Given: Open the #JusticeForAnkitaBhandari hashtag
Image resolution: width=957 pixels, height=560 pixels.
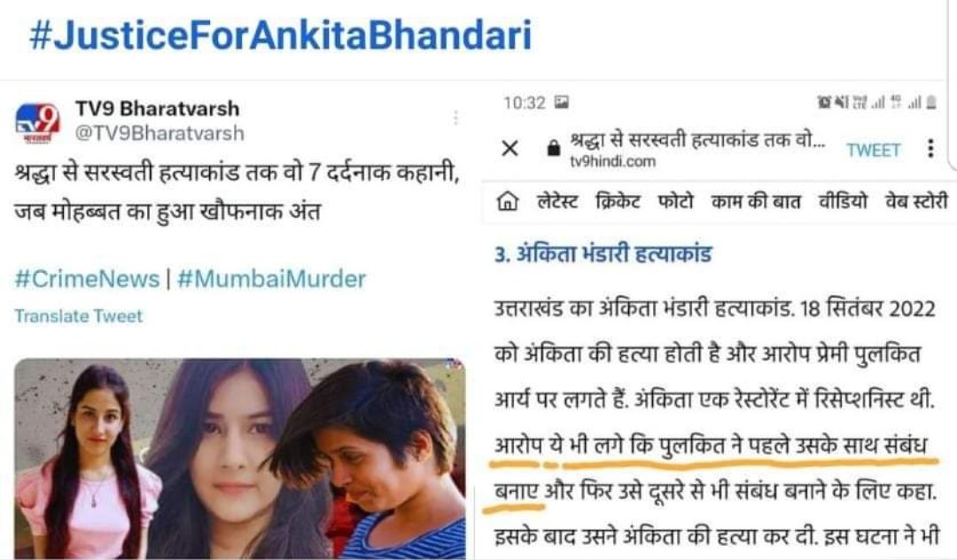Looking at the screenshot, I should (x=281, y=35).
